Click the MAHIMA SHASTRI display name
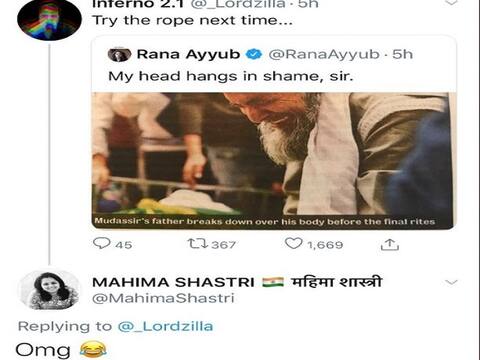The height and width of the screenshot is (360, 480). click(x=173, y=282)
